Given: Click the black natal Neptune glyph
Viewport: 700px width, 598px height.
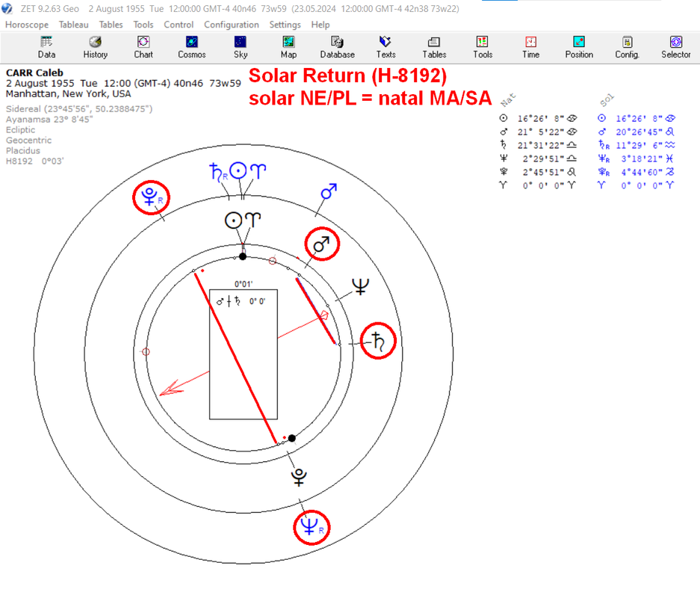Looking at the screenshot, I should tap(360, 286).
